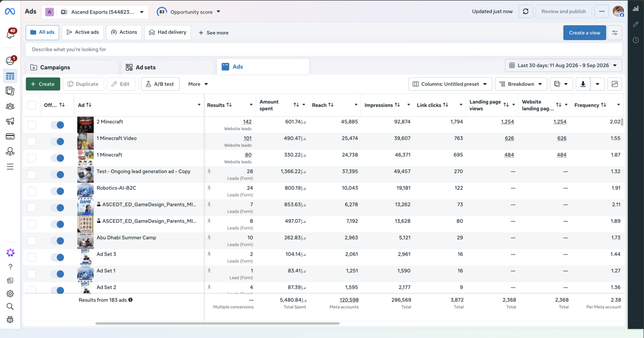Click the bug report icon in sidebar

pyautogui.click(x=10, y=319)
